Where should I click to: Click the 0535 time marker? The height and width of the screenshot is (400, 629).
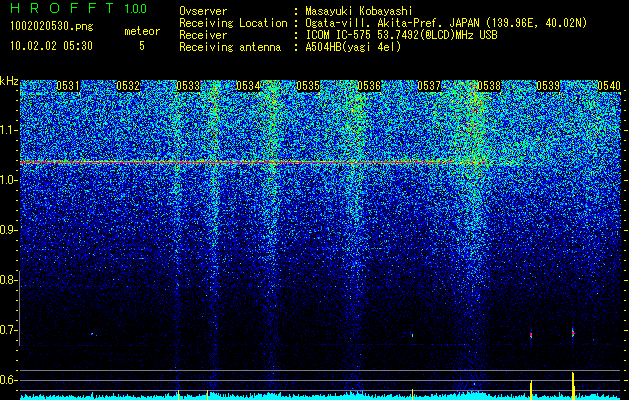click(308, 86)
